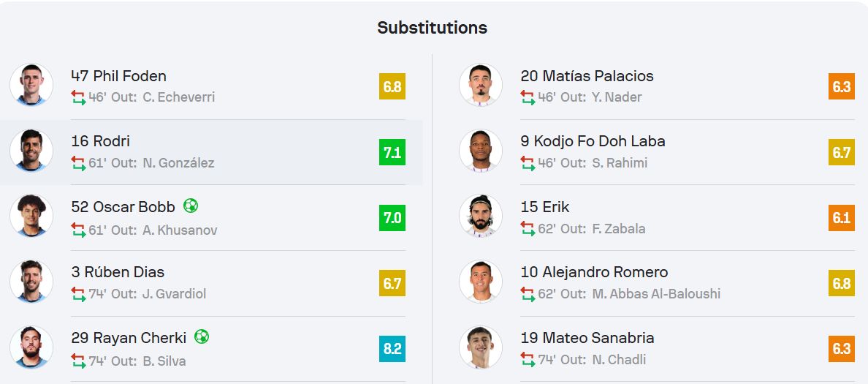Open Rúben Dias player photo
Screen dimensions: 868x384
[31, 282]
